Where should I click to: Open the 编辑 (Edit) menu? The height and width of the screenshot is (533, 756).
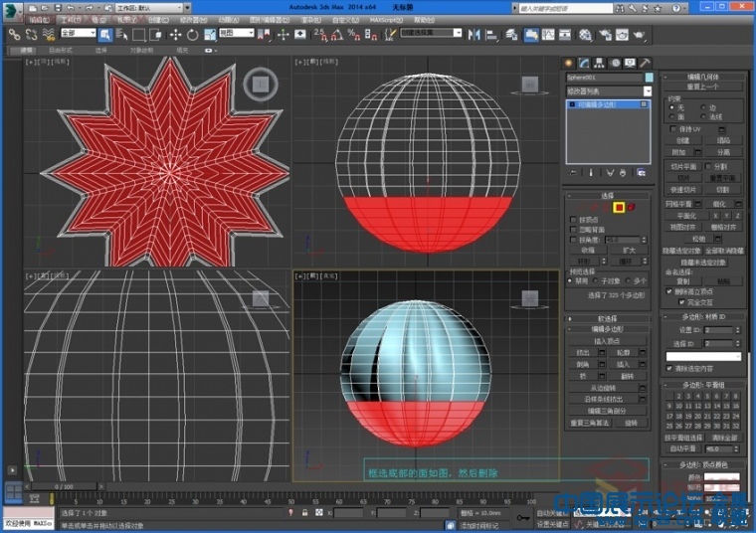point(39,20)
